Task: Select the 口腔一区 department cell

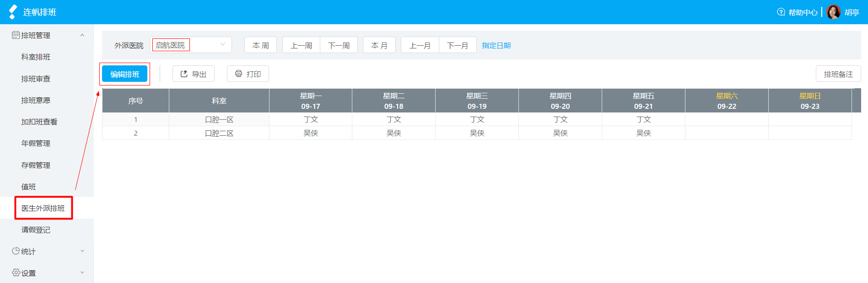Action: pos(219,119)
